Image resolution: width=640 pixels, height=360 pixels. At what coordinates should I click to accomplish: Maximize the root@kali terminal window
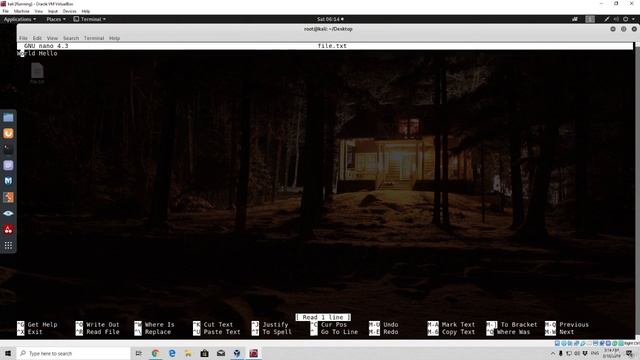(623, 29)
